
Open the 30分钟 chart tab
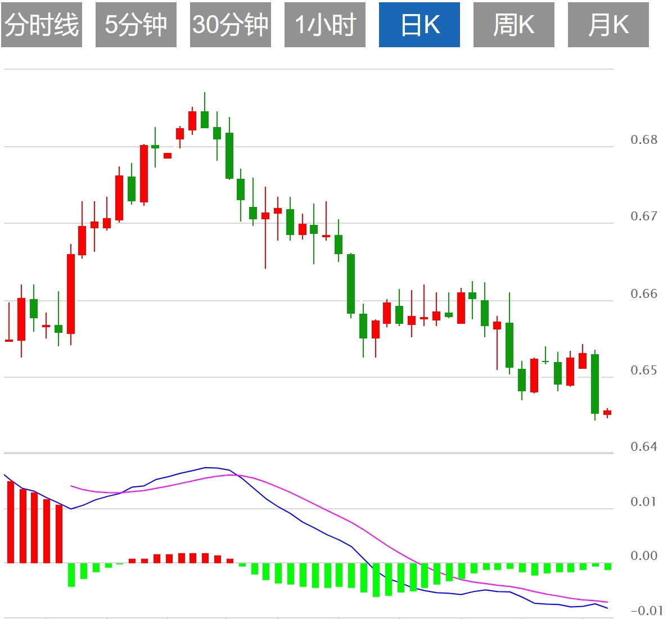coord(231,25)
